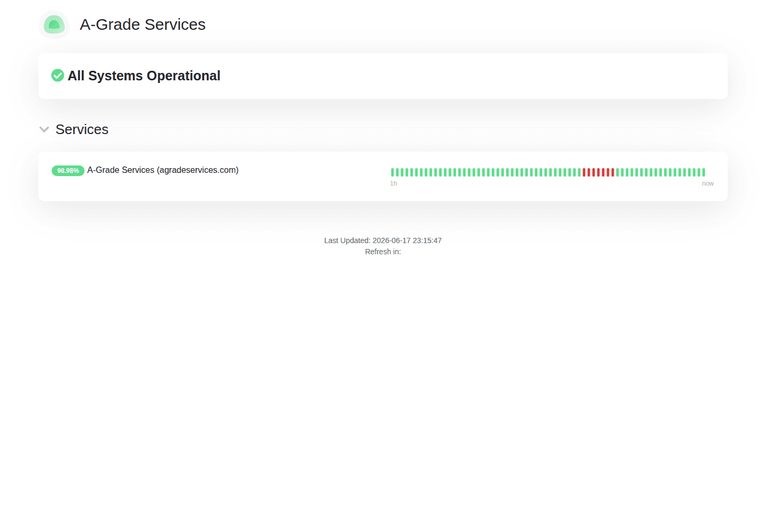Click the 'now' heartbeat bar label

tap(707, 184)
